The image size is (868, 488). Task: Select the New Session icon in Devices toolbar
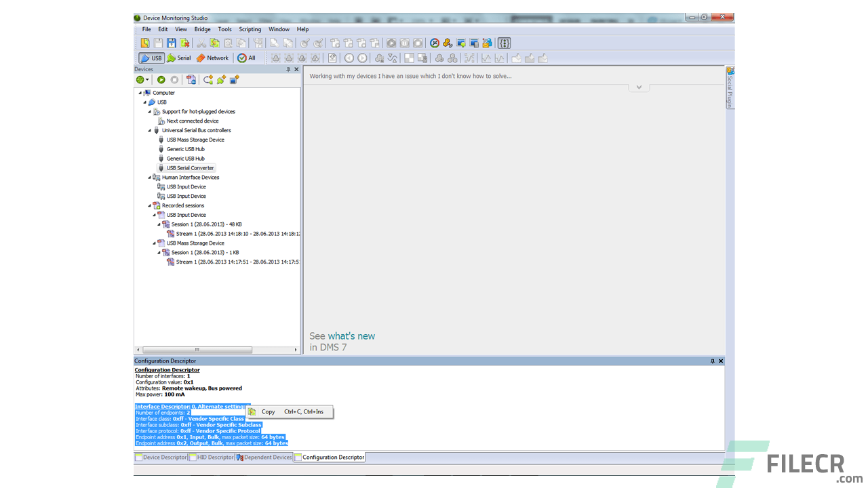192,79
